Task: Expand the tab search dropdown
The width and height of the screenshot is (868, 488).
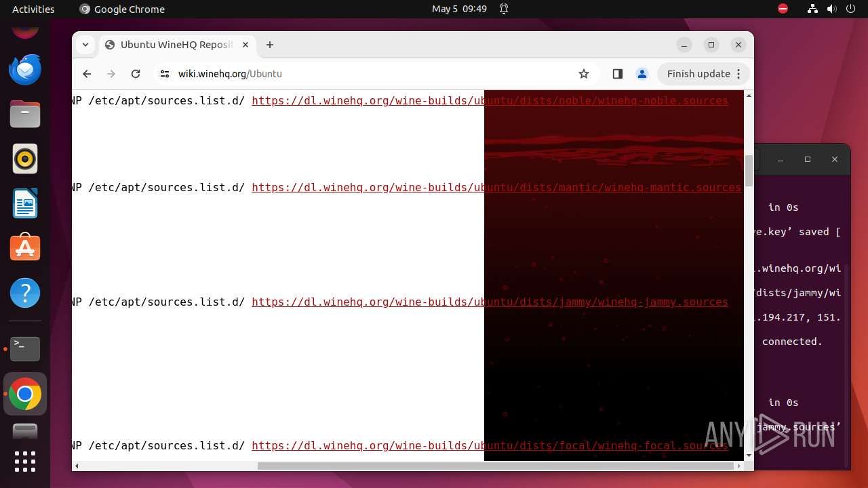Action: [x=85, y=45]
